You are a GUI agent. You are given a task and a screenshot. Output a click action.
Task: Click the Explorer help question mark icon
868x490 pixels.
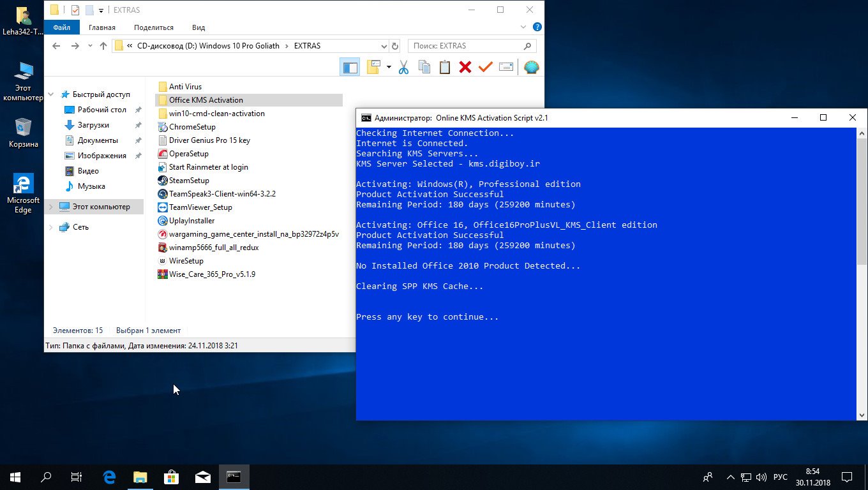(x=537, y=27)
